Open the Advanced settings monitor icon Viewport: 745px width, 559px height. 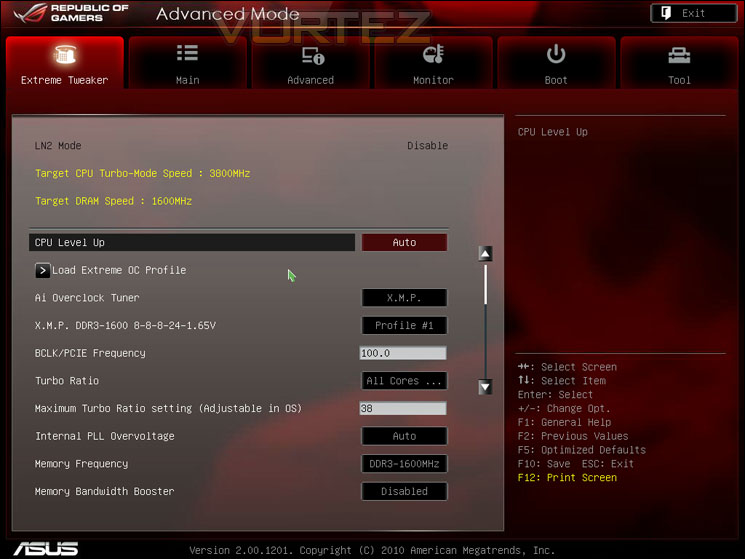313,55
